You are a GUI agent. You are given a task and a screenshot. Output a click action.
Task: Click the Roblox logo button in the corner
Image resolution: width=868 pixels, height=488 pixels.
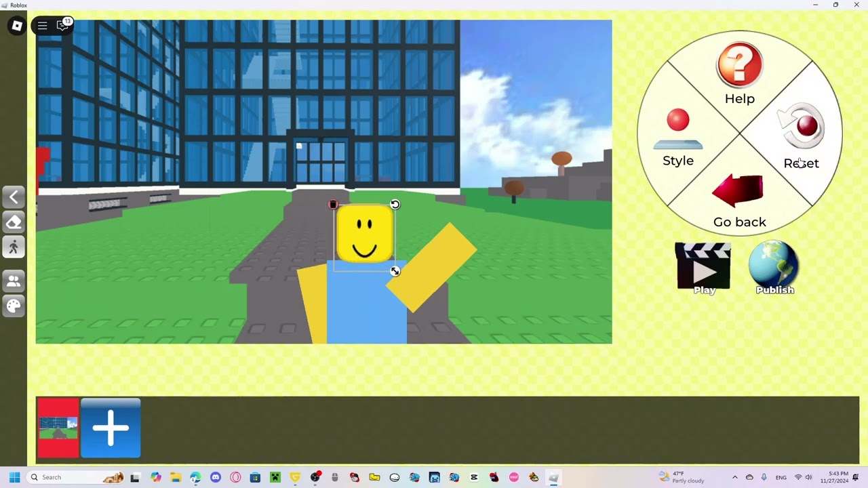[x=17, y=26]
